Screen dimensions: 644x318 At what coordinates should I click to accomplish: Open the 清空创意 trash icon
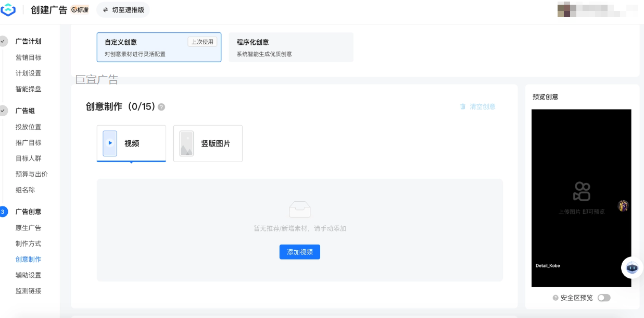tap(463, 106)
